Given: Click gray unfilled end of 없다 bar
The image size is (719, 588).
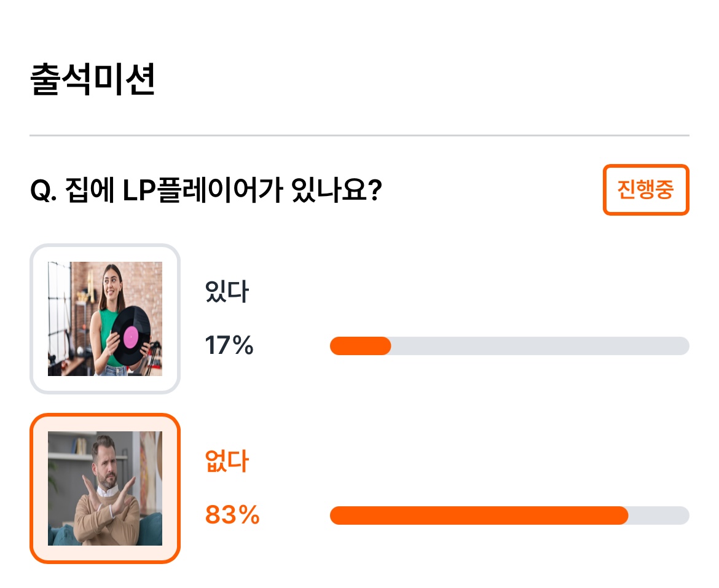Looking at the screenshot, I should pyautogui.click(x=659, y=515).
